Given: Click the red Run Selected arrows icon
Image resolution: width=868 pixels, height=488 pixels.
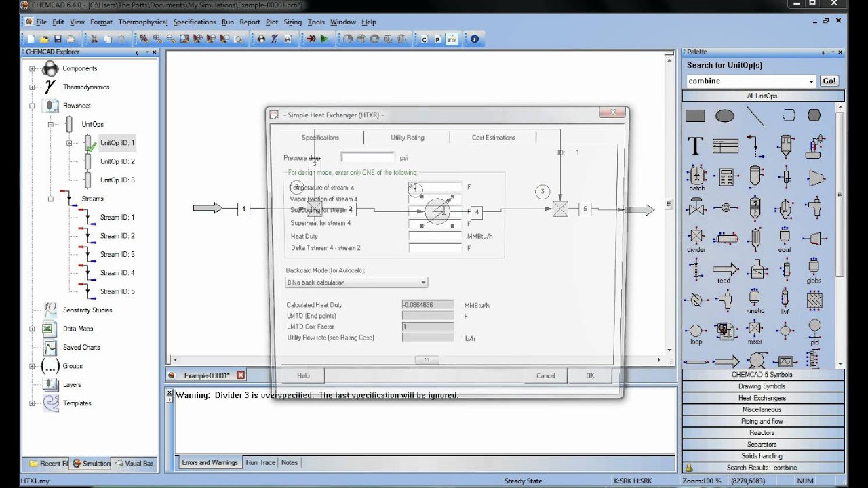Looking at the screenshot, I should pyautogui.click(x=311, y=39).
